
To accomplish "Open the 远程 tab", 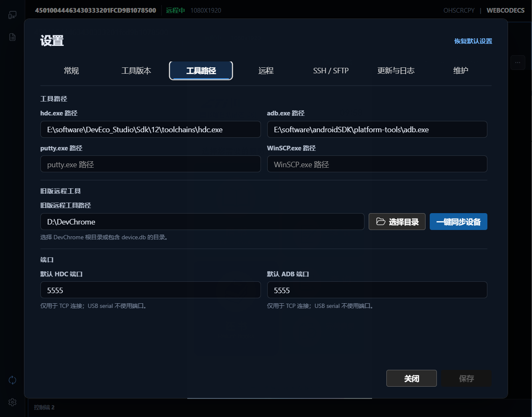I will pos(266,71).
